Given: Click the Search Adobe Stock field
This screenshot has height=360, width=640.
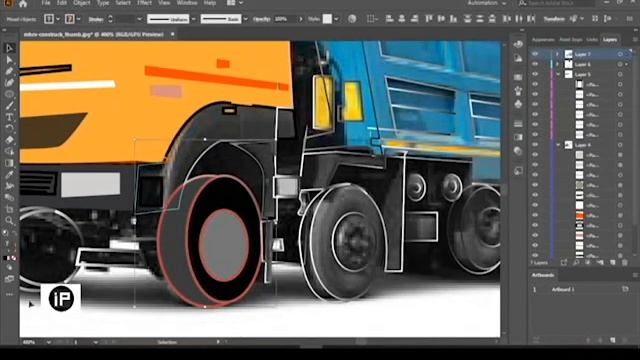Looking at the screenshot, I should click(556, 3).
